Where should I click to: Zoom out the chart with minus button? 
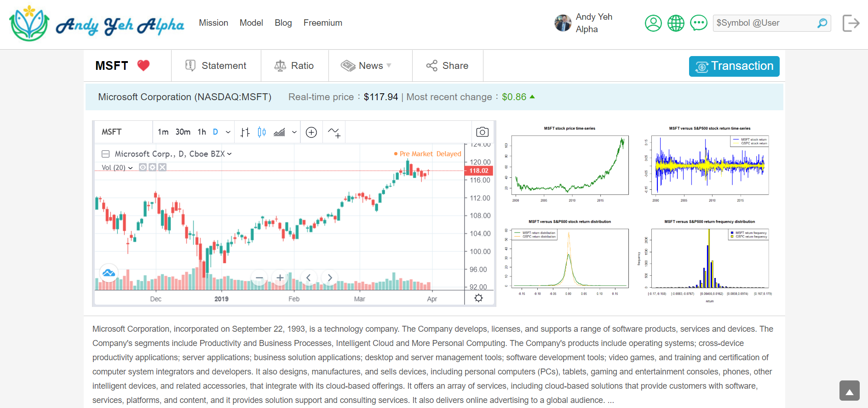point(259,278)
